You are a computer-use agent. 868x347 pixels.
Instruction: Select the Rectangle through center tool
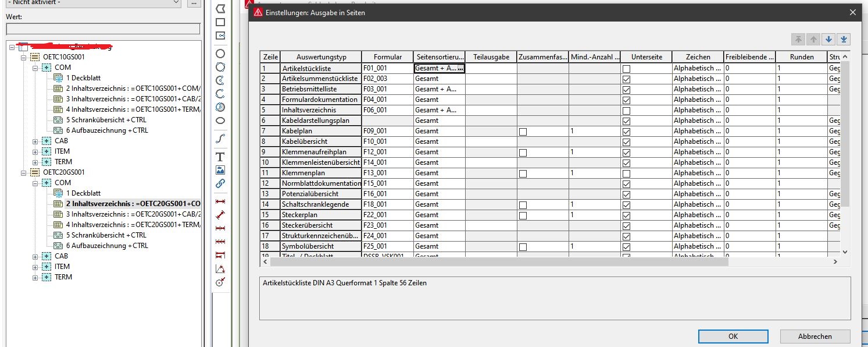click(220, 36)
